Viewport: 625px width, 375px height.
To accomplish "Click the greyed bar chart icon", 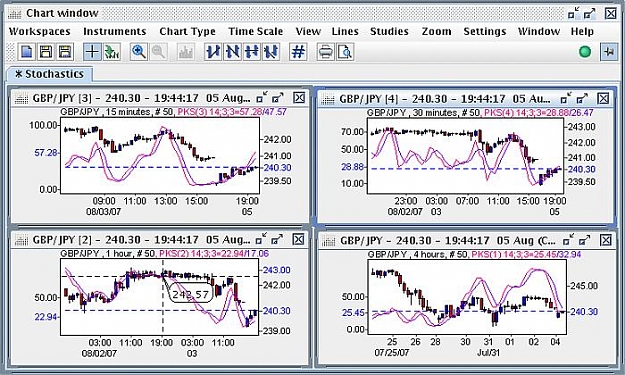I will tap(185, 52).
